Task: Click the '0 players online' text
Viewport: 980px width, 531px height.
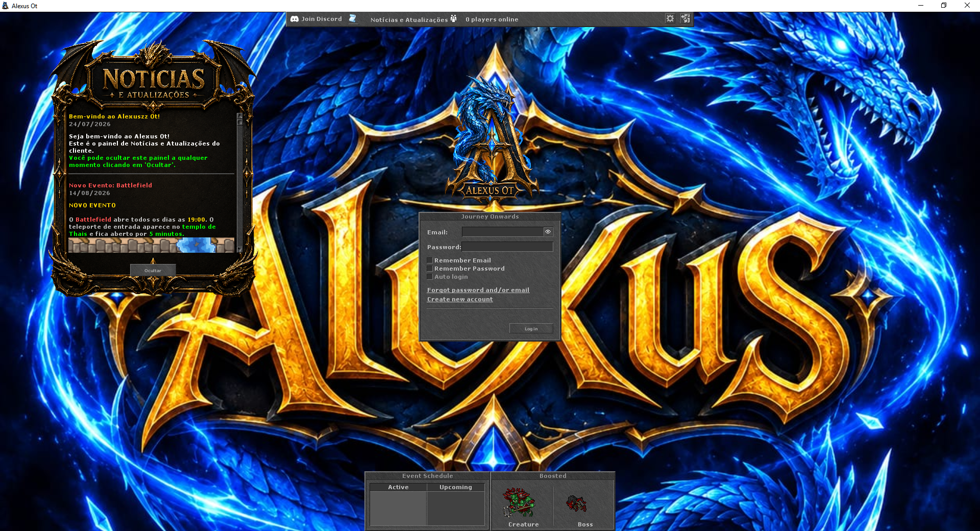Action: point(492,19)
